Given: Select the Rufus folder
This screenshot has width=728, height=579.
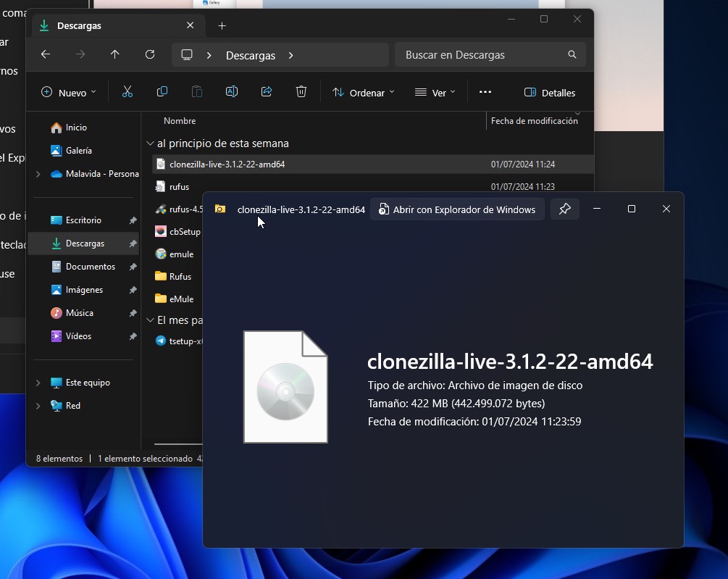Looking at the screenshot, I should click(x=173, y=276).
